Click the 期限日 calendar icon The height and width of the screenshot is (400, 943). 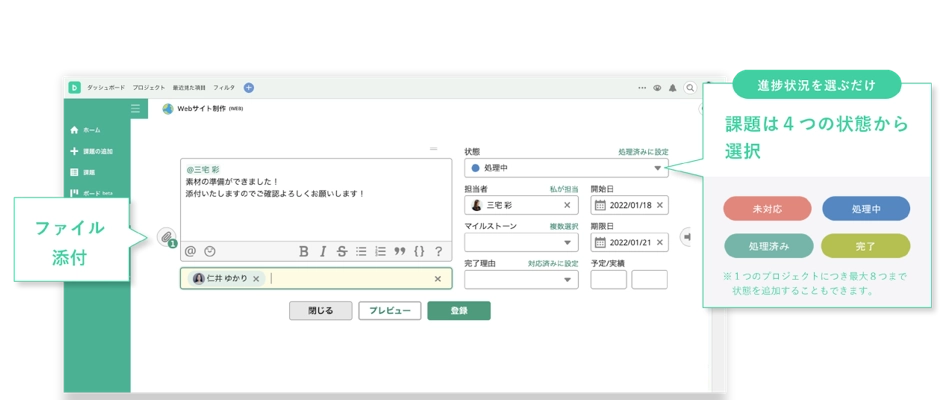(600, 242)
